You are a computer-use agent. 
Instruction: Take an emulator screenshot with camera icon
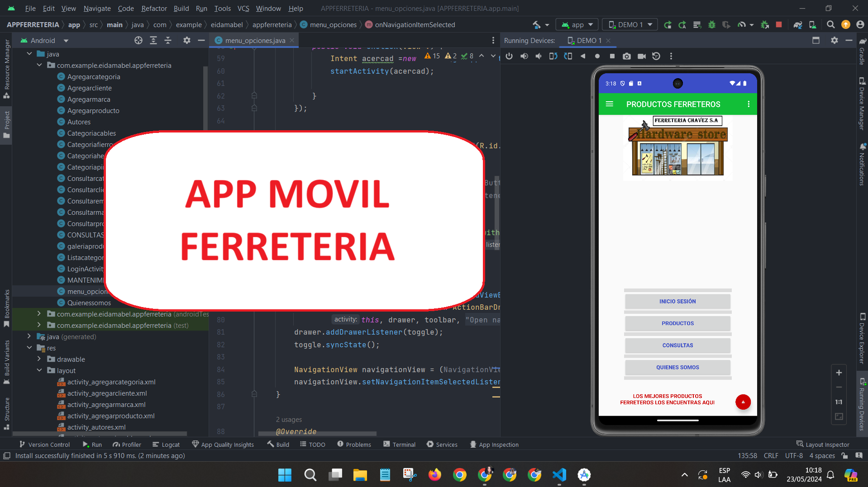626,56
